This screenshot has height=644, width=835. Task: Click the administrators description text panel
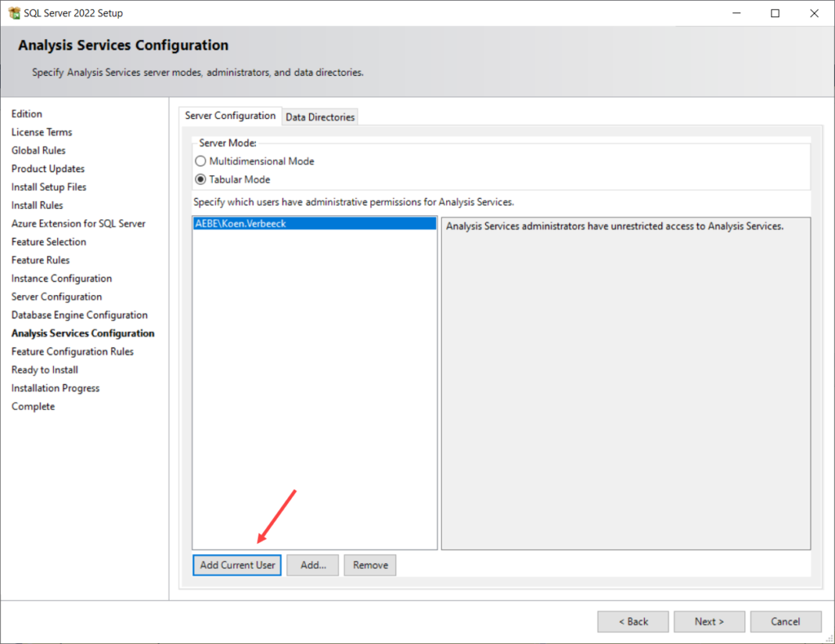coord(625,383)
